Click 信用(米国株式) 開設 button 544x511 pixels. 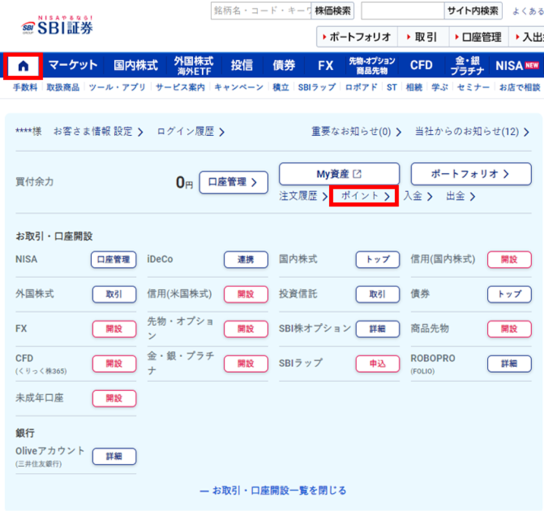(246, 295)
